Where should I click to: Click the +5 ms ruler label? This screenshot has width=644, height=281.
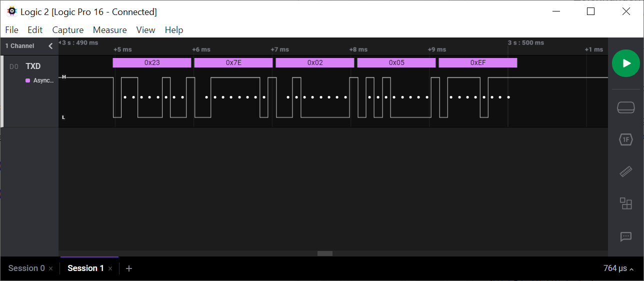[122, 49]
